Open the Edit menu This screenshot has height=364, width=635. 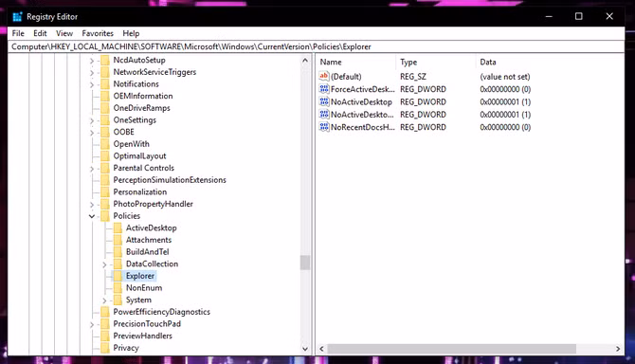tap(40, 33)
